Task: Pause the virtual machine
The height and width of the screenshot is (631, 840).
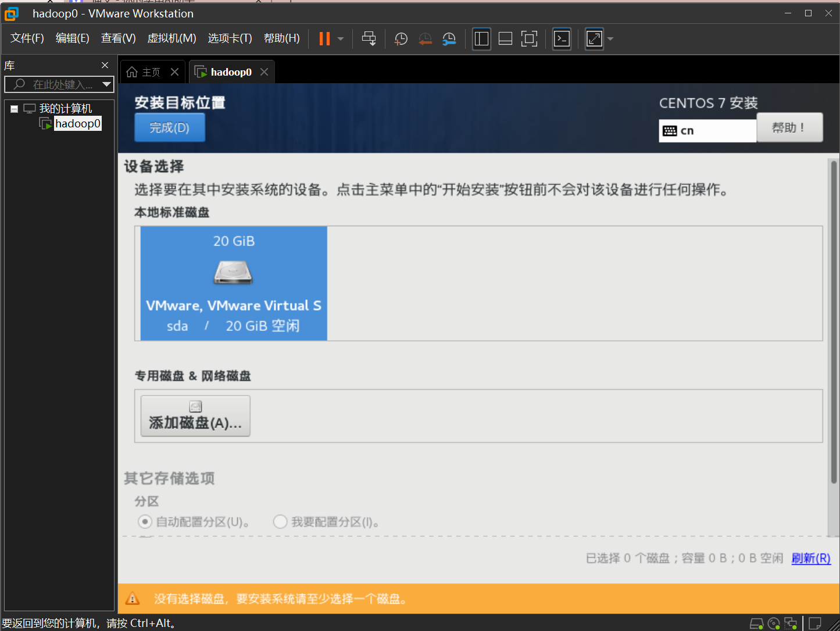Action: [324, 39]
